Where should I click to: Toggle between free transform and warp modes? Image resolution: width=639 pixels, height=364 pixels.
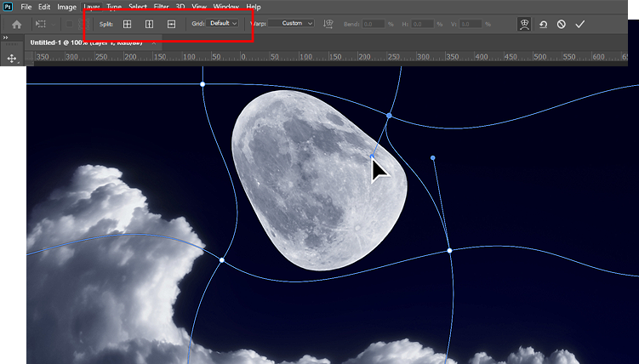coord(526,24)
